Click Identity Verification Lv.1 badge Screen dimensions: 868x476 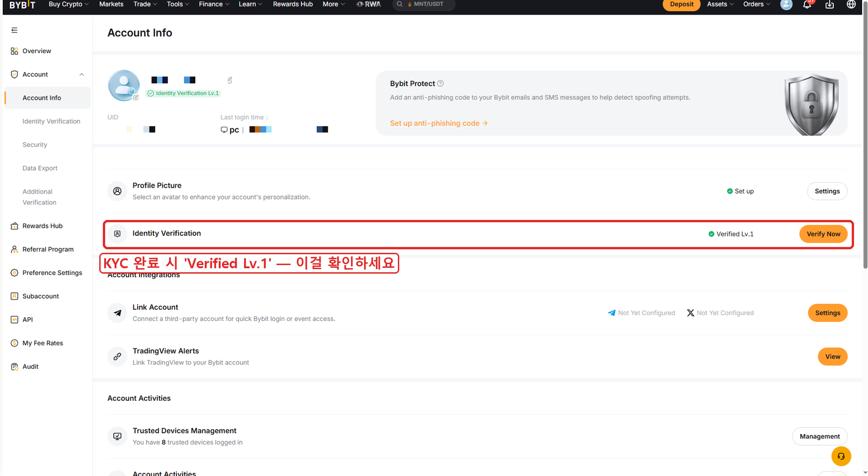(183, 93)
